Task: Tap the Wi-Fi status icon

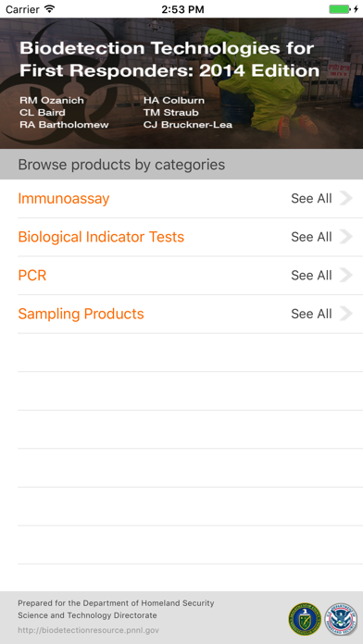Action: [50, 9]
